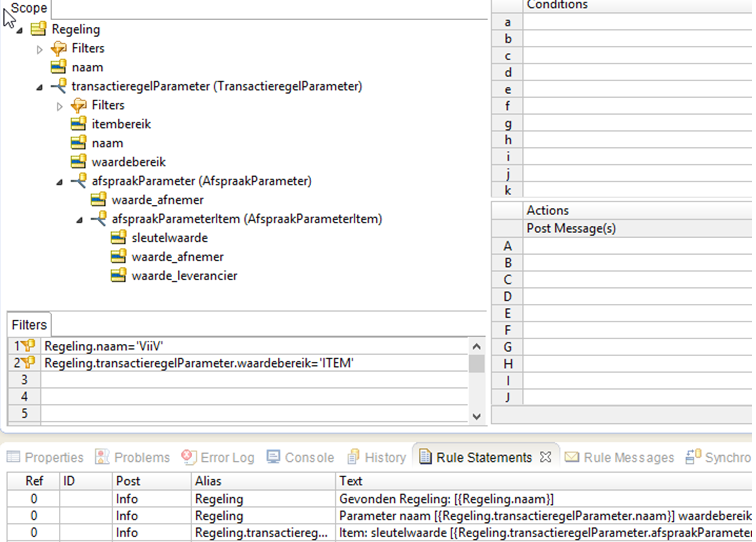Select filter Regeling.naam='ViiV'

pyautogui.click(x=255, y=346)
